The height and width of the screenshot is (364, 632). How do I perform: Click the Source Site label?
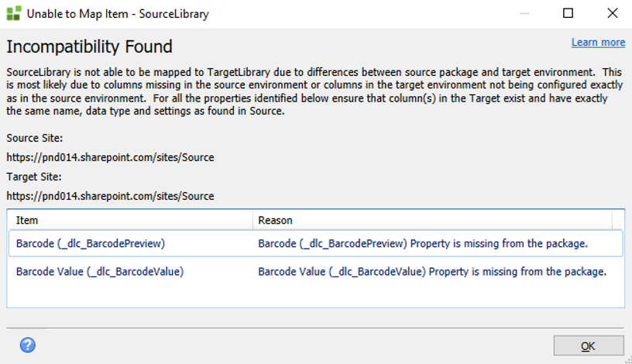(33, 138)
